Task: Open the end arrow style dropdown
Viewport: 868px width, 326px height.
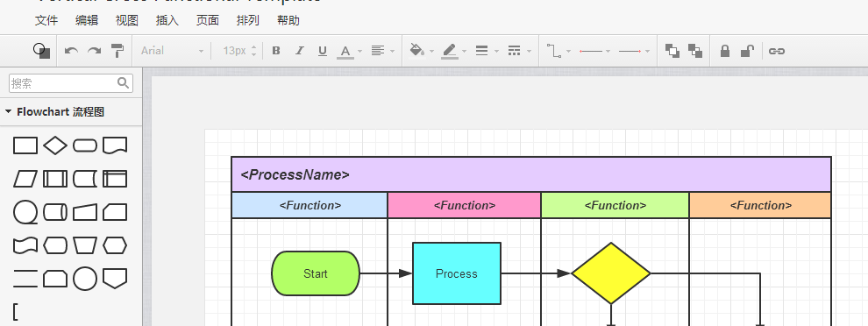Action: click(634, 51)
